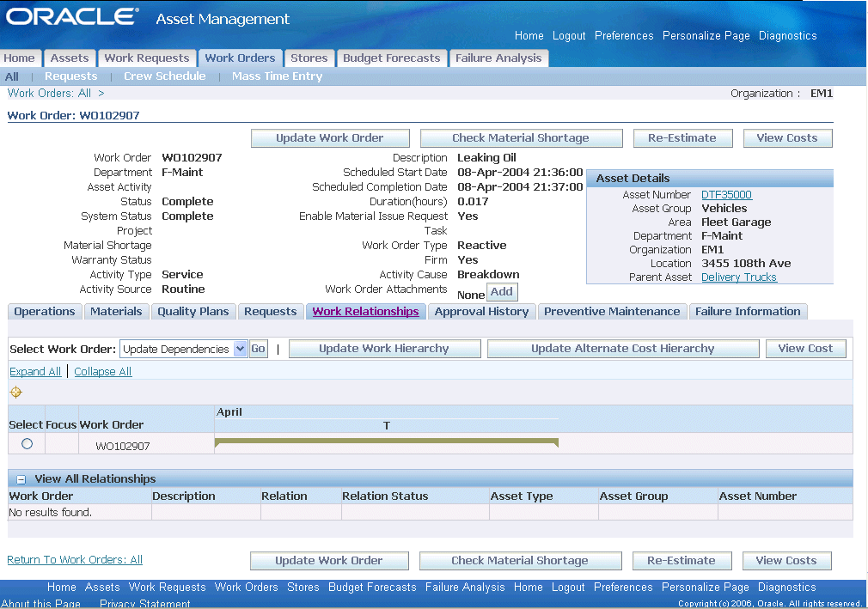Click the Go button
Viewport: 868px width, 609px height.
[258, 349]
